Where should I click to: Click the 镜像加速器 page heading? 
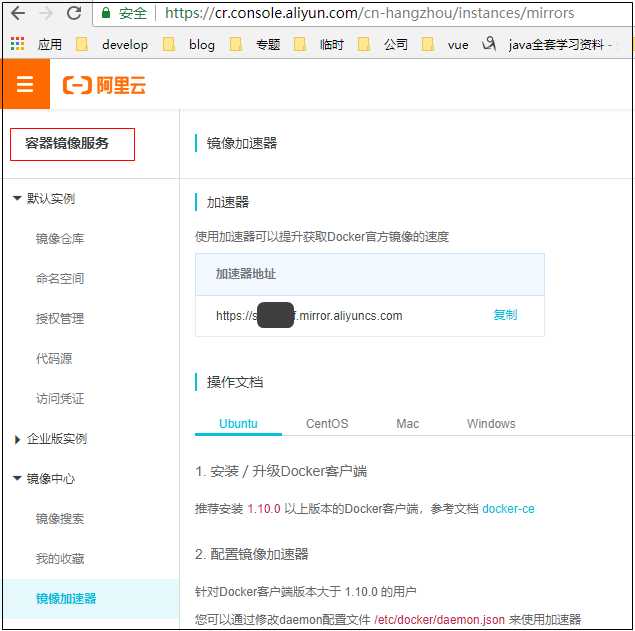pyautogui.click(x=242, y=143)
